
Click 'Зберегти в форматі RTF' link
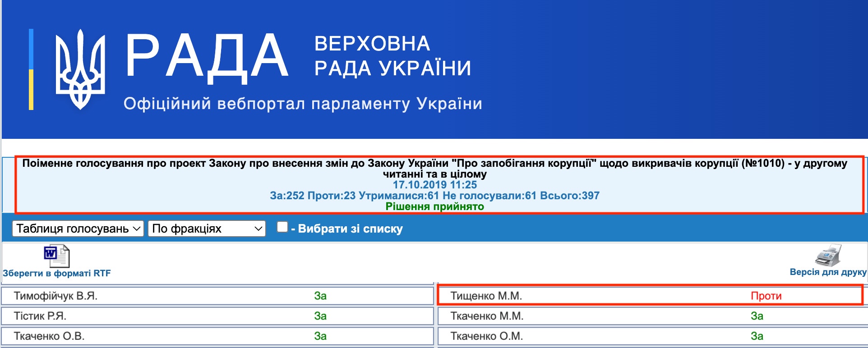(56, 273)
